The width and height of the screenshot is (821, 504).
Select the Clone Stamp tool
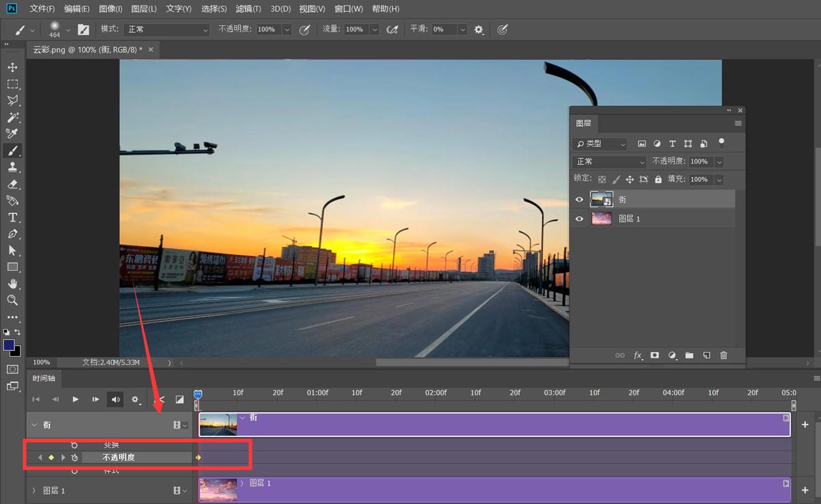tap(12, 167)
